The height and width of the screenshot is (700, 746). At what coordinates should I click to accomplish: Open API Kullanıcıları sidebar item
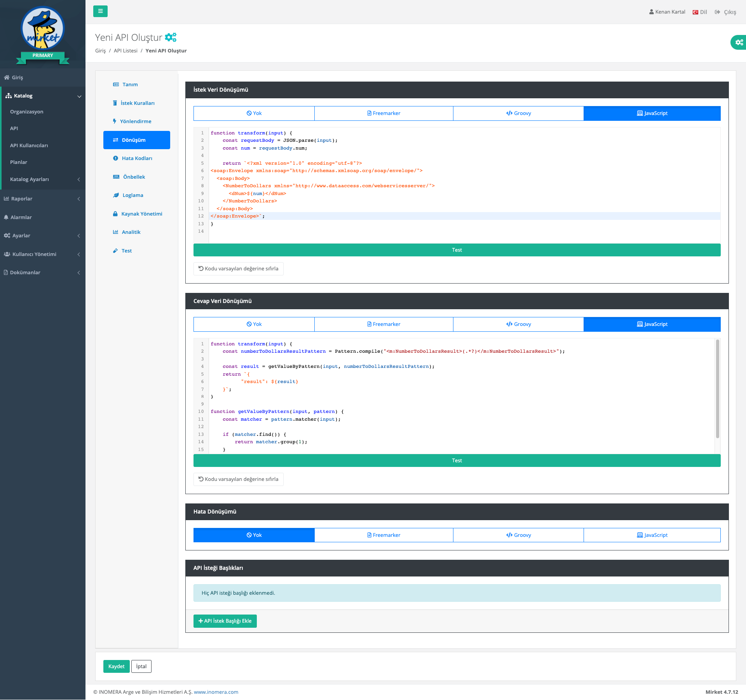[x=29, y=145]
